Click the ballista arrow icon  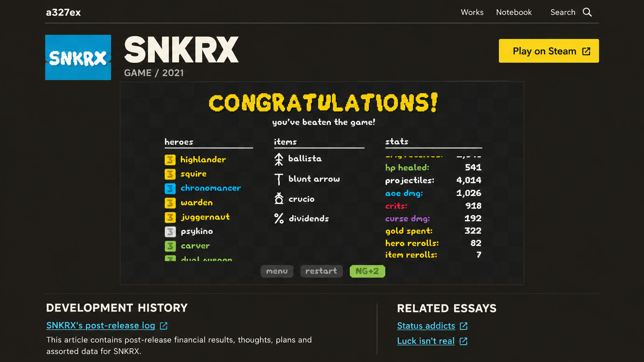point(279,159)
